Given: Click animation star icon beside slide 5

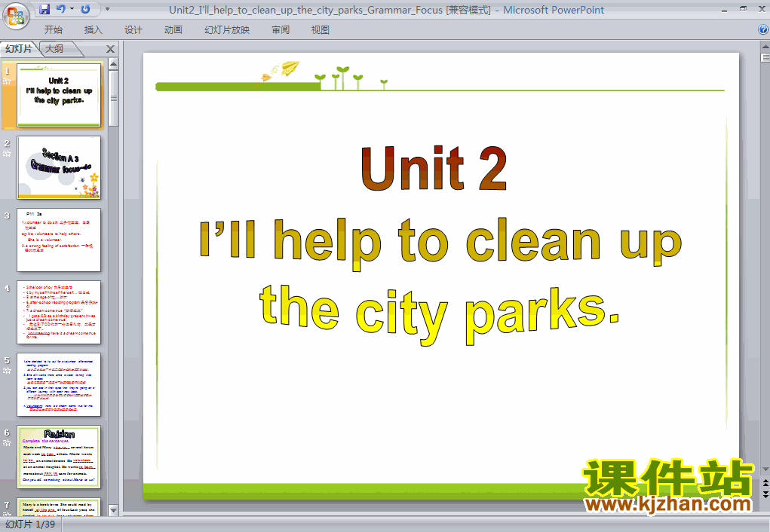Looking at the screenshot, I should (x=7, y=371).
